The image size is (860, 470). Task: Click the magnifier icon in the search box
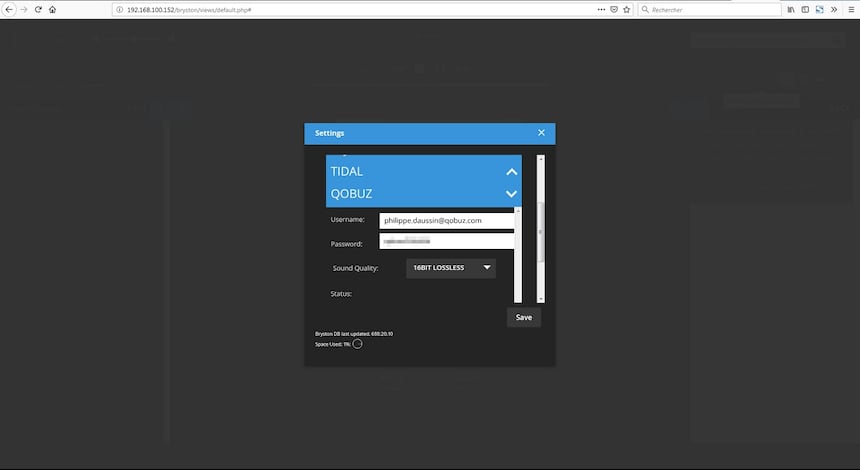pyautogui.click(x=645, y=9)
